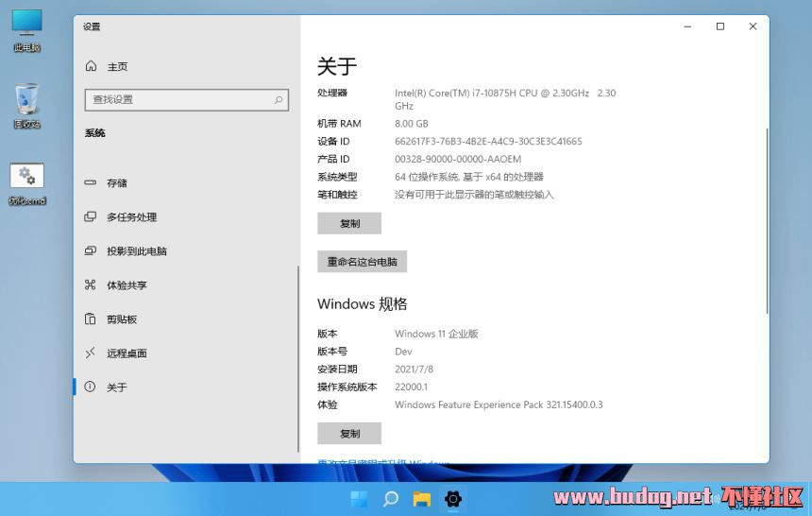Click the Windows Start button on taskbar
The width and height of the screenshot is (812, 516).
(359, 498)
